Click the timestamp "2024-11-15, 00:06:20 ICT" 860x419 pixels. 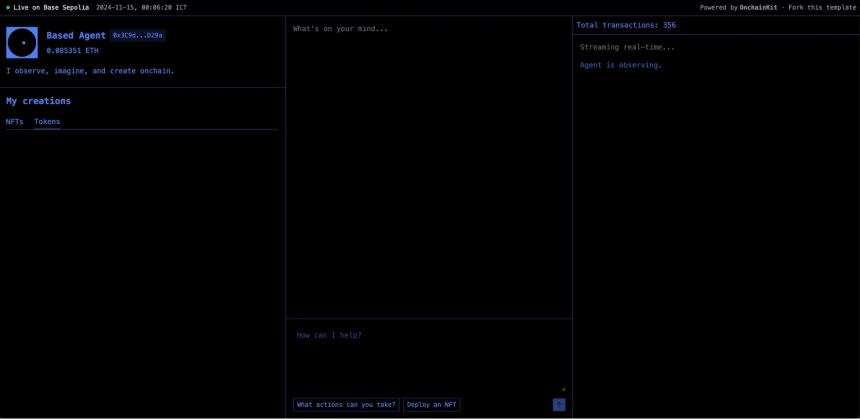(x=142, y=8)
